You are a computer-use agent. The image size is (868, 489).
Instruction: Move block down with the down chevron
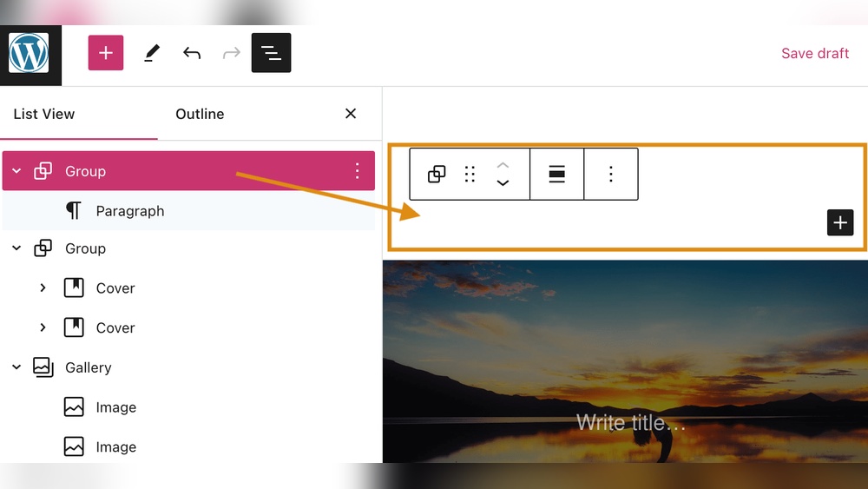pos(503,182)
